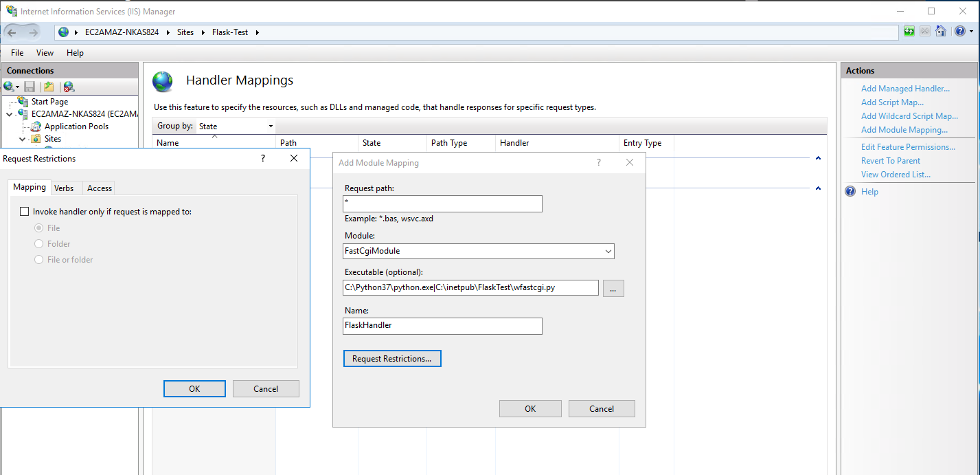Open Application Pools in the tree
Viewport: 980px width, 475px height.
76,126
